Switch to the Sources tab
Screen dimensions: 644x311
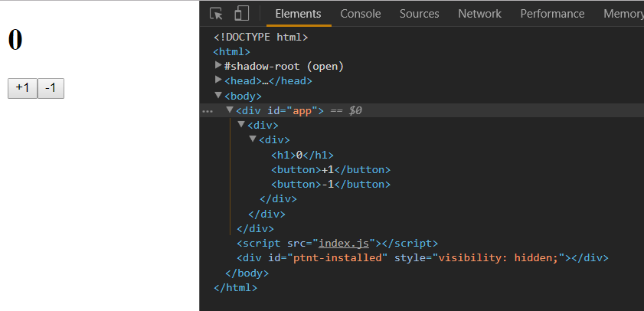tap(420, 14)
